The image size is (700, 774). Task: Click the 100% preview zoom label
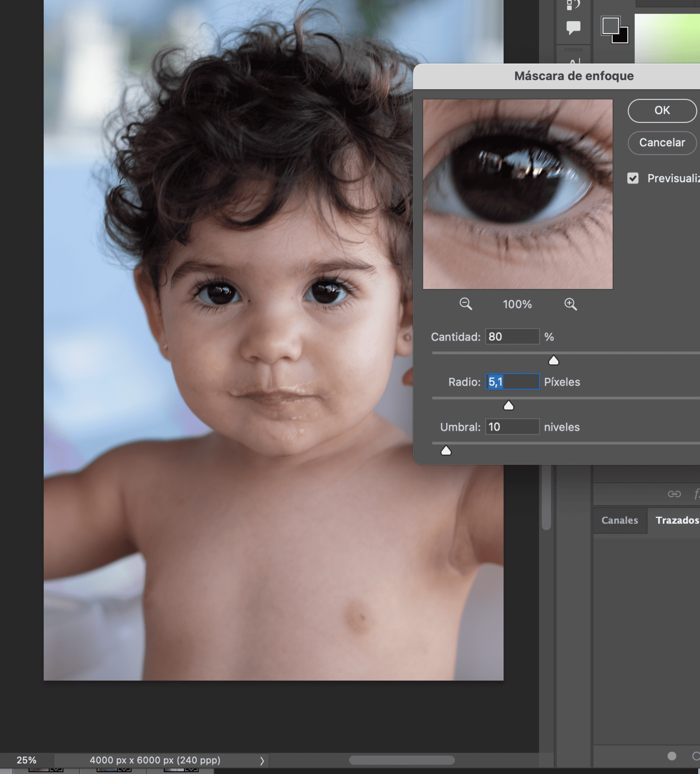517,304
